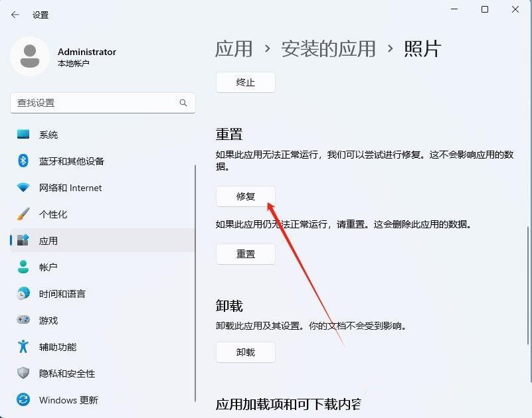Image resolution: width=532 pixels, height=418 pixels.
Task: Click the back arrow in Settings
Action: 15,15
